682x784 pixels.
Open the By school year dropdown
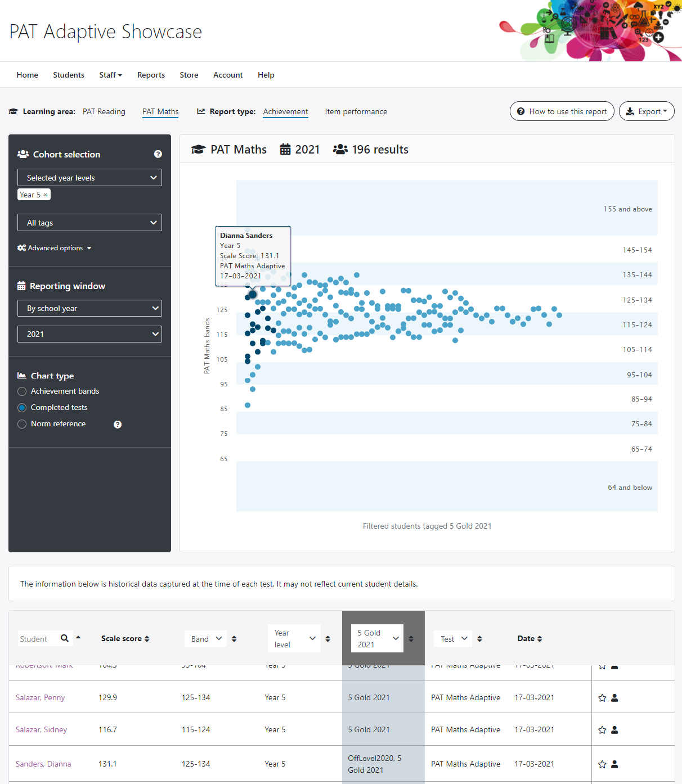(89, 308)
